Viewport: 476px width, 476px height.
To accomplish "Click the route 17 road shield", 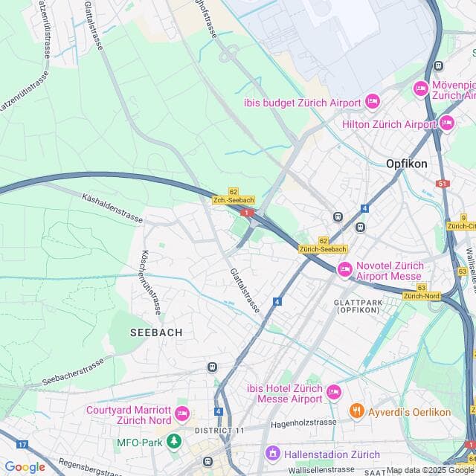I will pyautogui.click(x=22, y=445).
